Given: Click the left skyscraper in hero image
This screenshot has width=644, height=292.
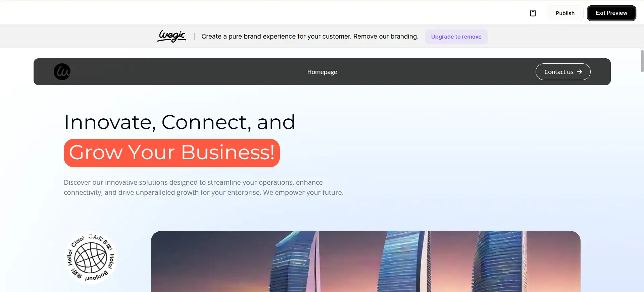Looking at the screenshot, I should click(294, 261).
